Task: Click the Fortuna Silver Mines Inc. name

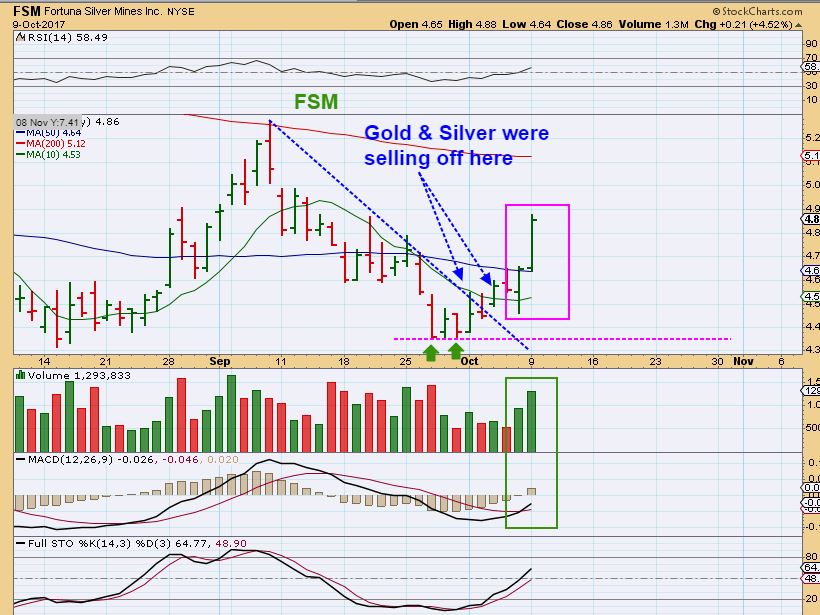Action: pos(104,11)
